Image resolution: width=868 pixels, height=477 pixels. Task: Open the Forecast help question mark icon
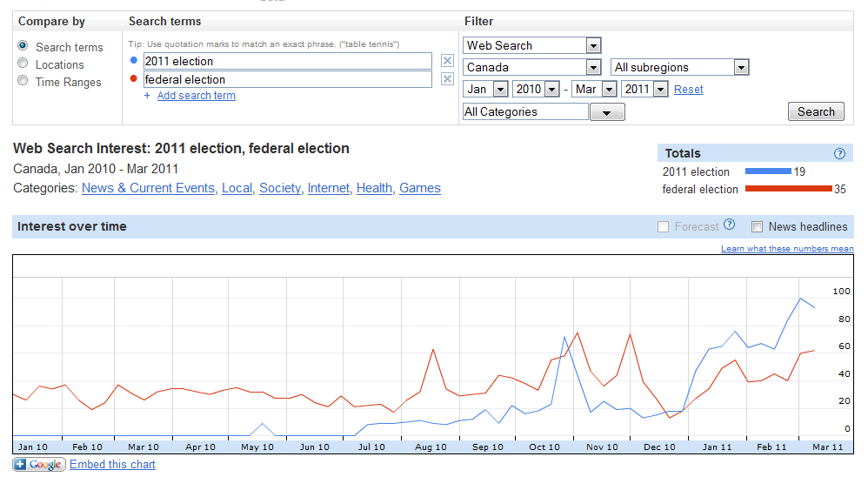point(730,225)
